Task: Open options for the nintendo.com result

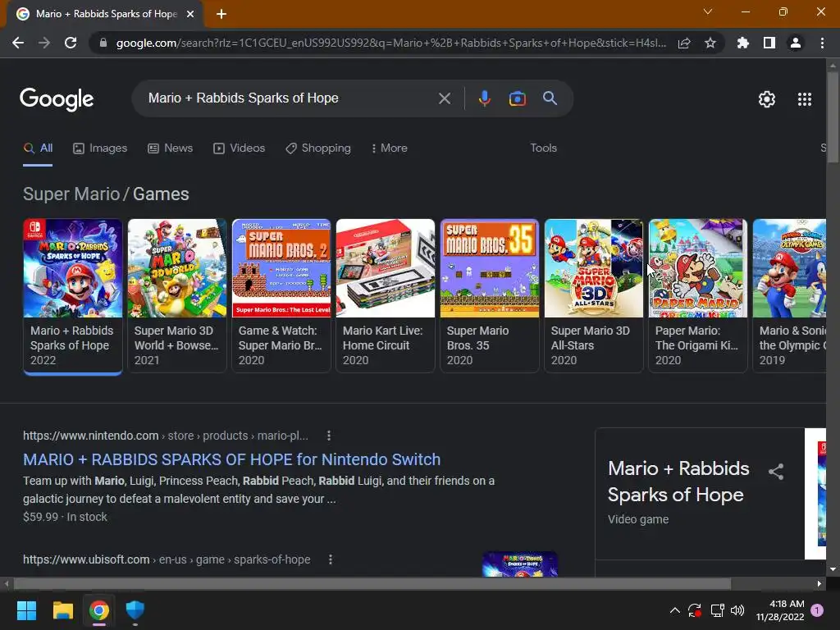Action: coord(329,436)
